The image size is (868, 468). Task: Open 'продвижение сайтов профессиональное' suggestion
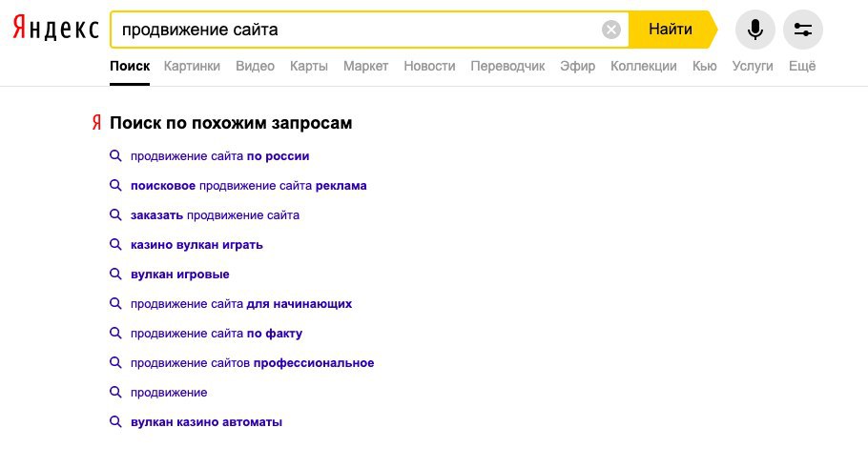[x=252, y=363]
